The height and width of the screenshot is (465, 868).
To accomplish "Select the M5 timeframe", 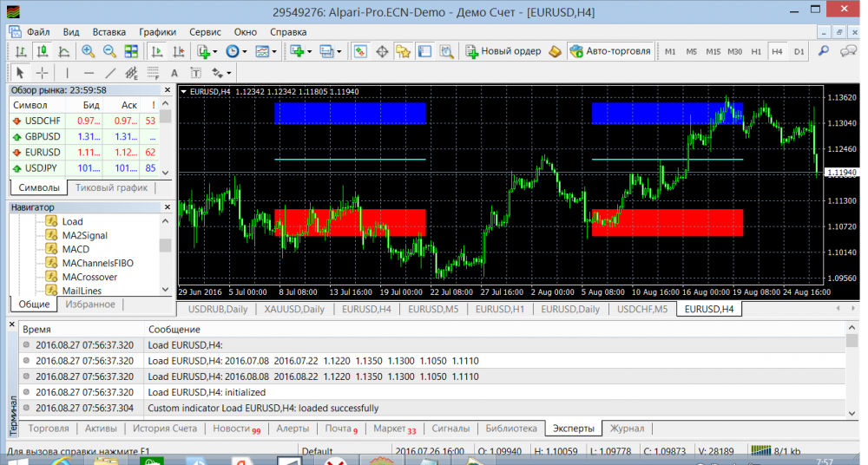I will (692, 51).
